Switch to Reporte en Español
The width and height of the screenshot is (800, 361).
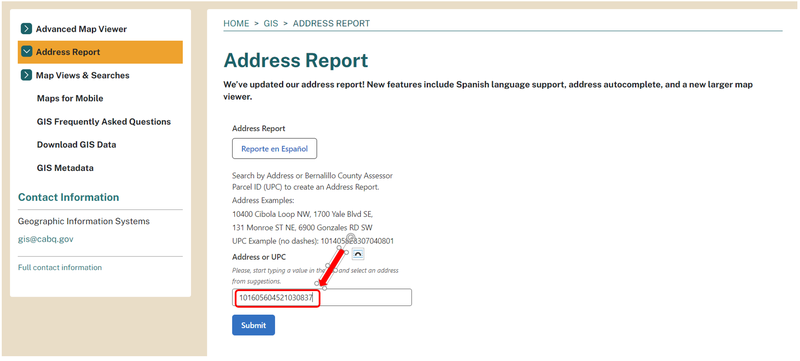(x=274, y=149)
